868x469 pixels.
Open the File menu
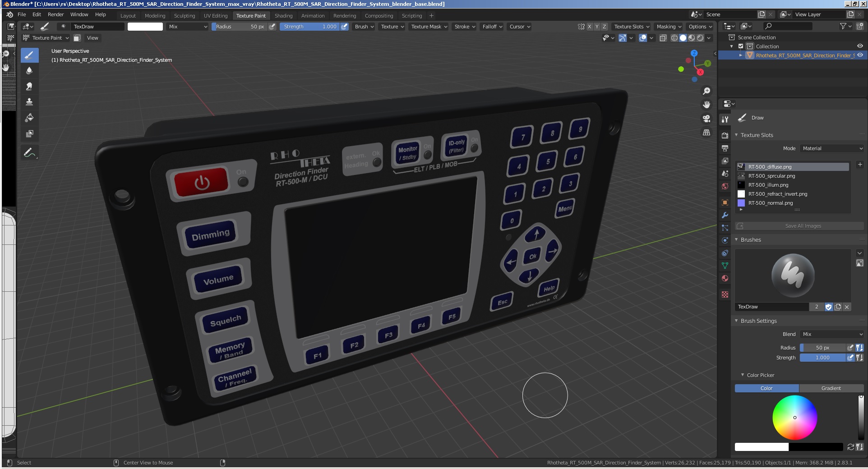(22, 14)
